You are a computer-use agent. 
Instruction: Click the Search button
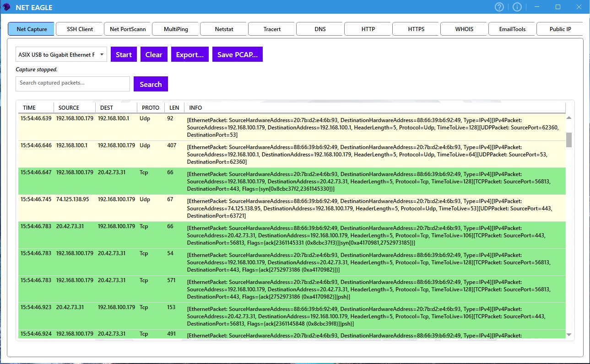(151, 84)
